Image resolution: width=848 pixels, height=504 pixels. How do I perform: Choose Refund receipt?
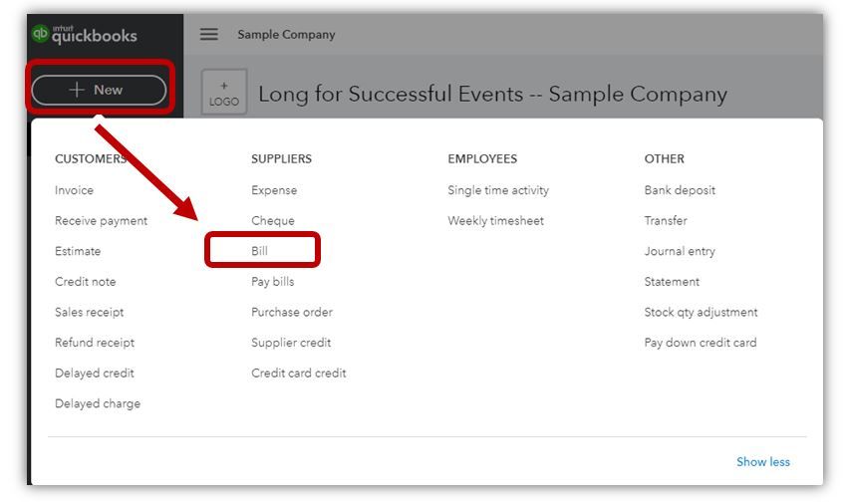(95, 343)
